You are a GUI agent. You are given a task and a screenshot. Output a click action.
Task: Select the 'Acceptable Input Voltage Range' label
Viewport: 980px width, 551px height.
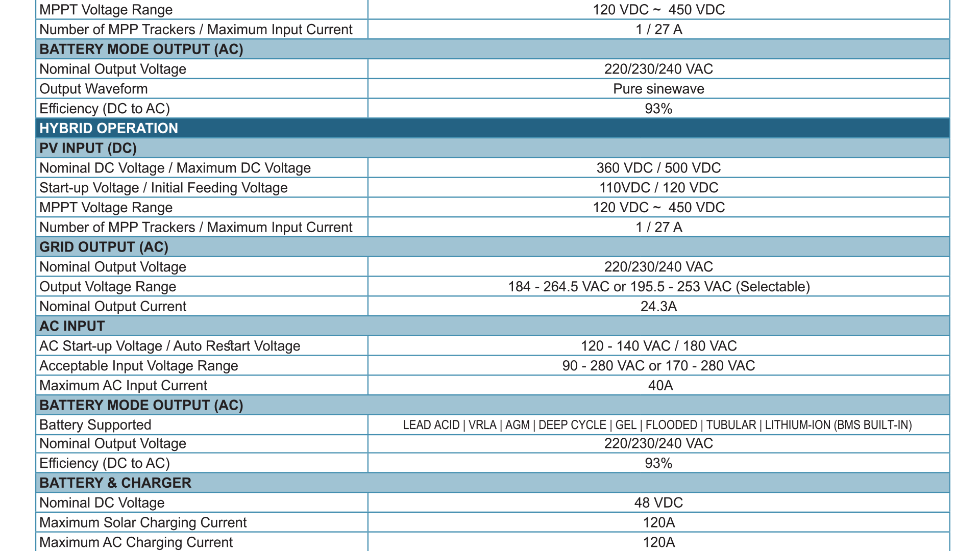tap(138, 366)
